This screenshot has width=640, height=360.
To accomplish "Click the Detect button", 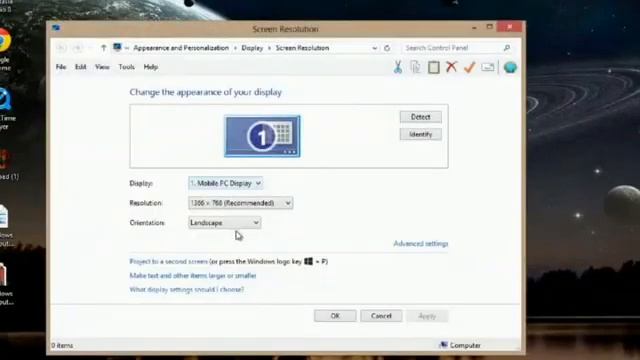I will pos(420,117).
